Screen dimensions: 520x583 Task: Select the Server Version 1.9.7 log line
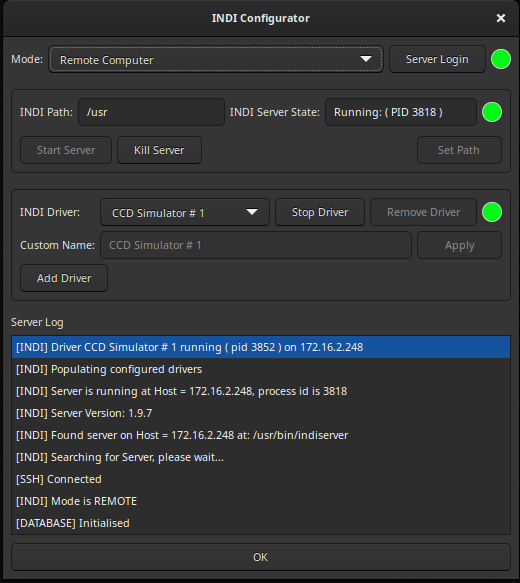261,413
